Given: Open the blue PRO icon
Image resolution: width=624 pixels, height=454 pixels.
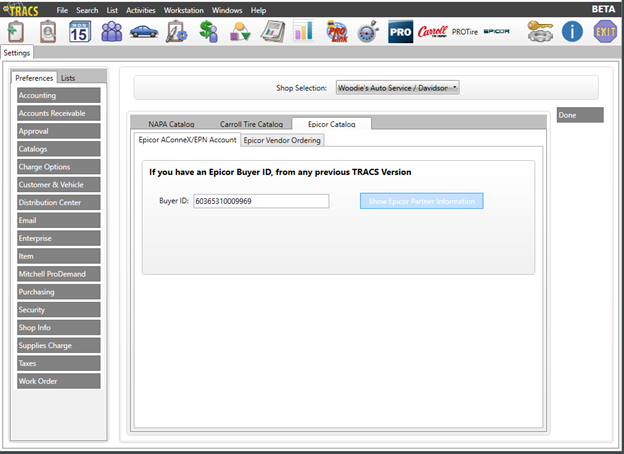Looking at the screenshot, I should pyautogui.click(x=400, y=31).
